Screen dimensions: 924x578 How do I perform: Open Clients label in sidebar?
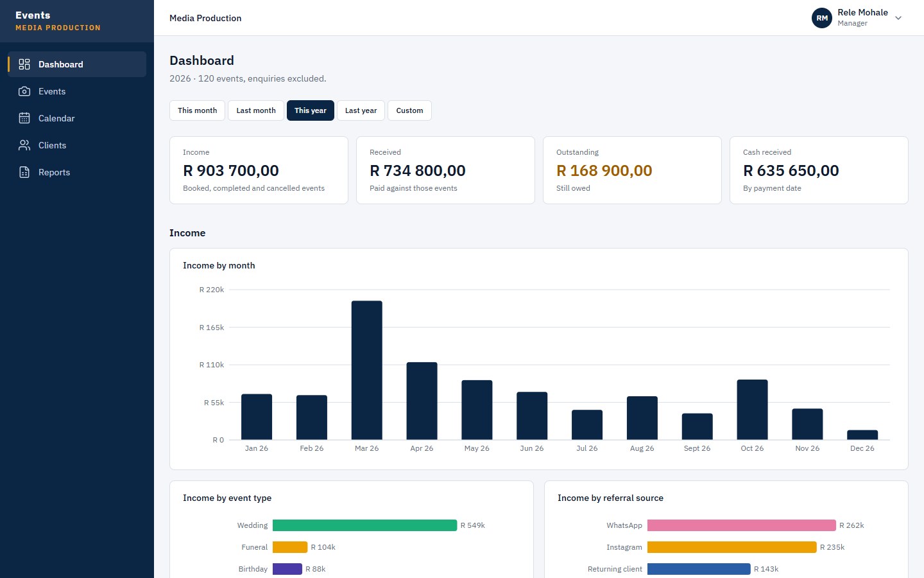53,145
